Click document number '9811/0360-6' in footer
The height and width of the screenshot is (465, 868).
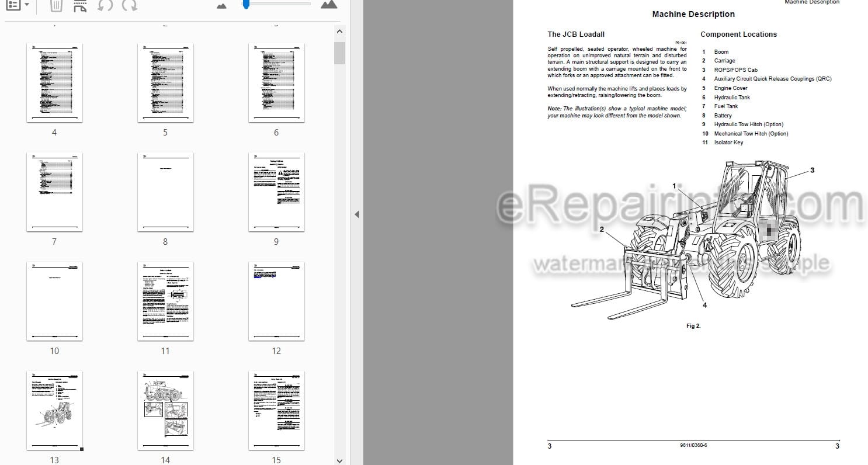pos(693,446)
